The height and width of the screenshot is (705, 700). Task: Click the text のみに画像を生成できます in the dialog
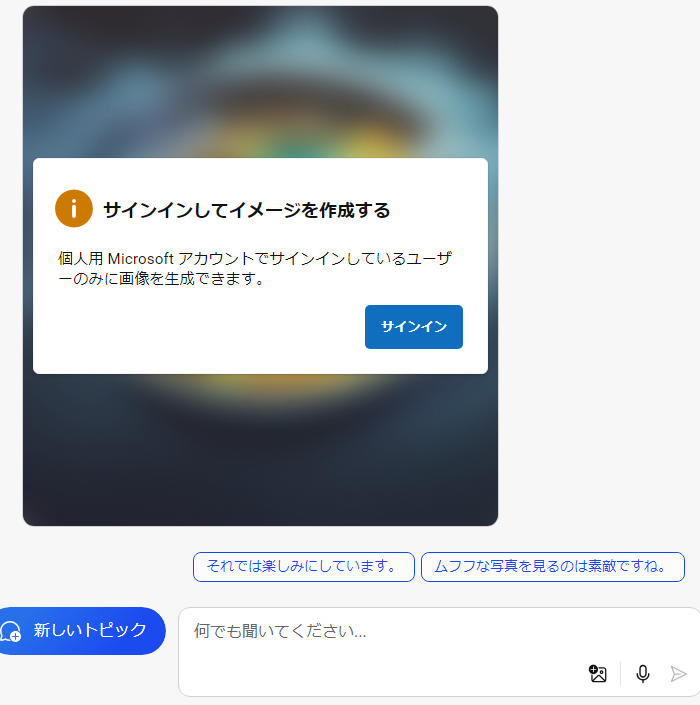[x=162, y=279]
